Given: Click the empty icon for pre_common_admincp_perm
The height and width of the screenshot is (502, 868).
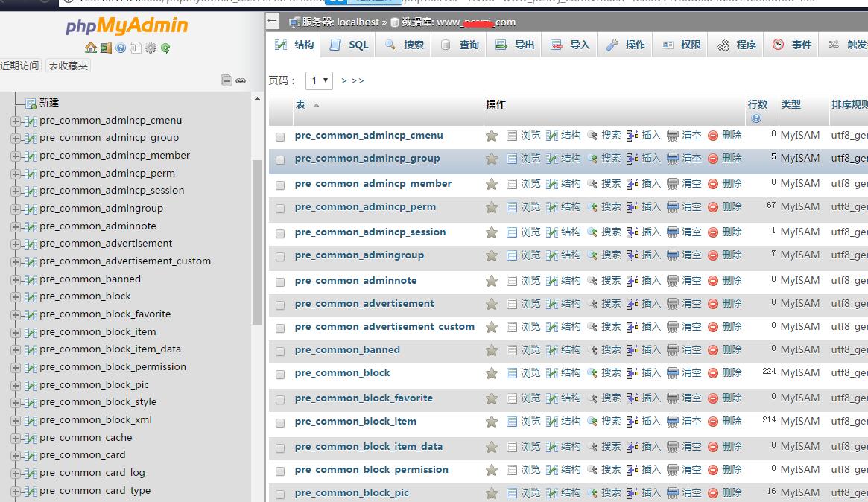Looking at the screenshot, I should pyautogui.click(x=672, y=207).
